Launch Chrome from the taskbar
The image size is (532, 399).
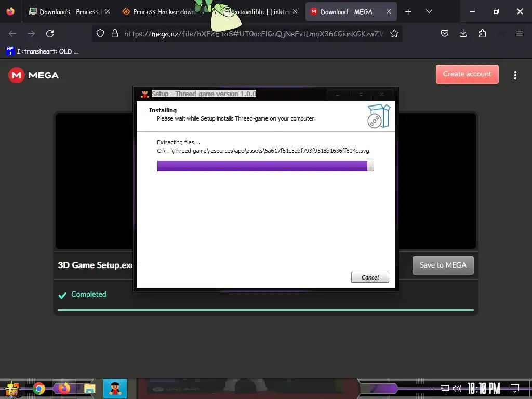tap(38, 389)
